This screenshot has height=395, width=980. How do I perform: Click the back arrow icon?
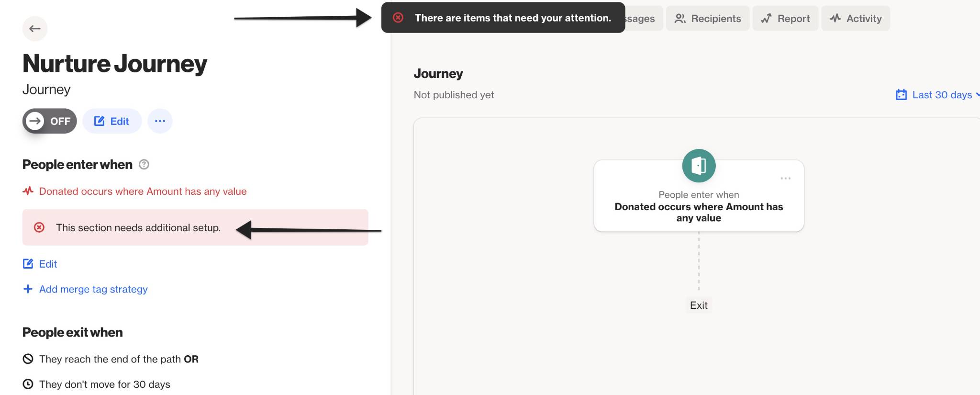[x=35, y=29]
